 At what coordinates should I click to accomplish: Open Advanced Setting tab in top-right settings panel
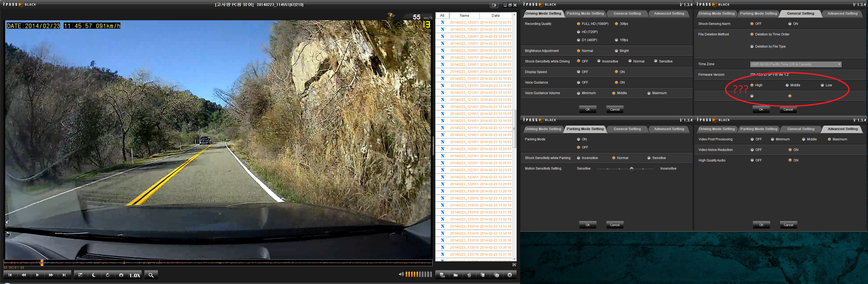[842, 14]
